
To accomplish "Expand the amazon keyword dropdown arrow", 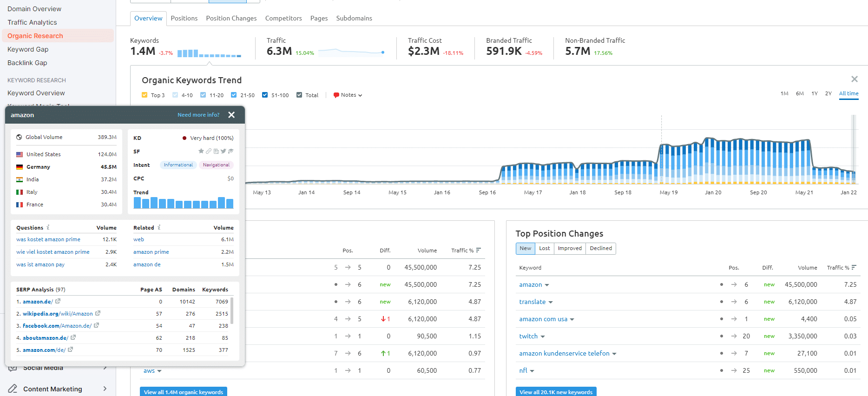I will tap(547, 285).
